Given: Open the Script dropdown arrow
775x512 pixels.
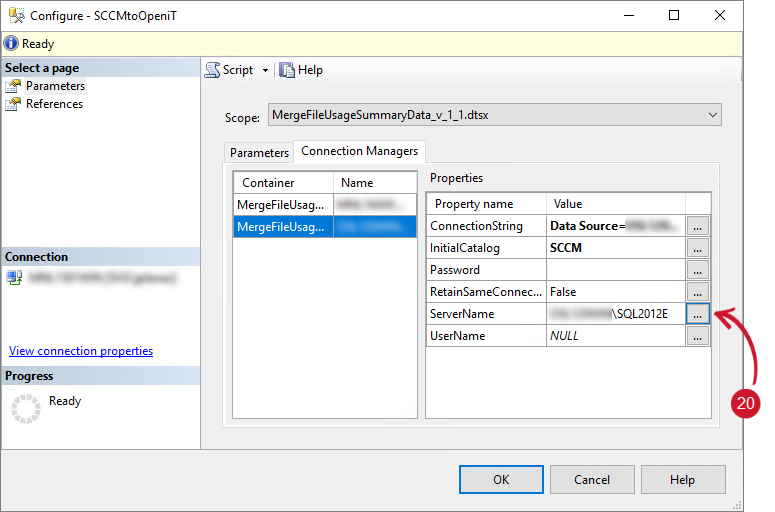Looking at the screenshot, I should click(265, 70).
